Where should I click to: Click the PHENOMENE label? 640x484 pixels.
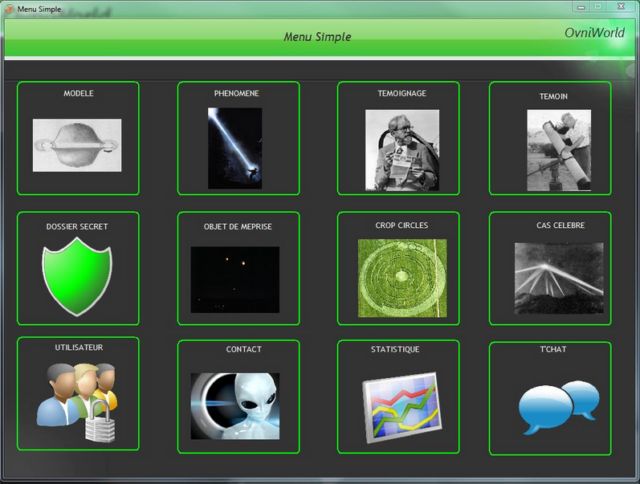[236, 93]
